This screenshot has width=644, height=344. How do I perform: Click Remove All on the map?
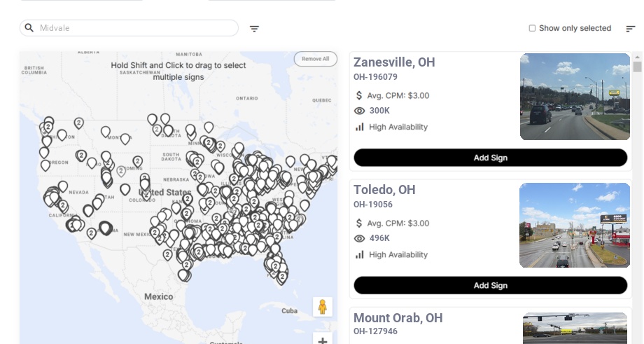pyautogui.click(x=315, y=59)
